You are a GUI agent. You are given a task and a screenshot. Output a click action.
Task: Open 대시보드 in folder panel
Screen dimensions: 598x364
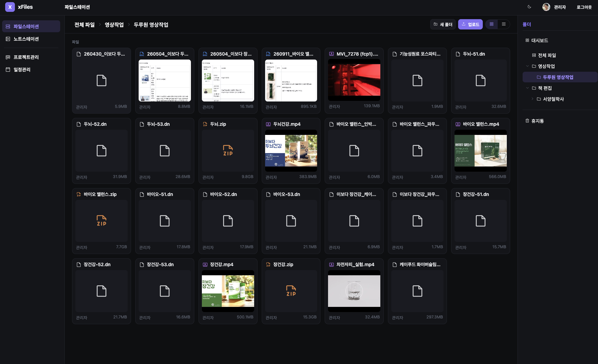pyautogui.click(x=537, y=40)
